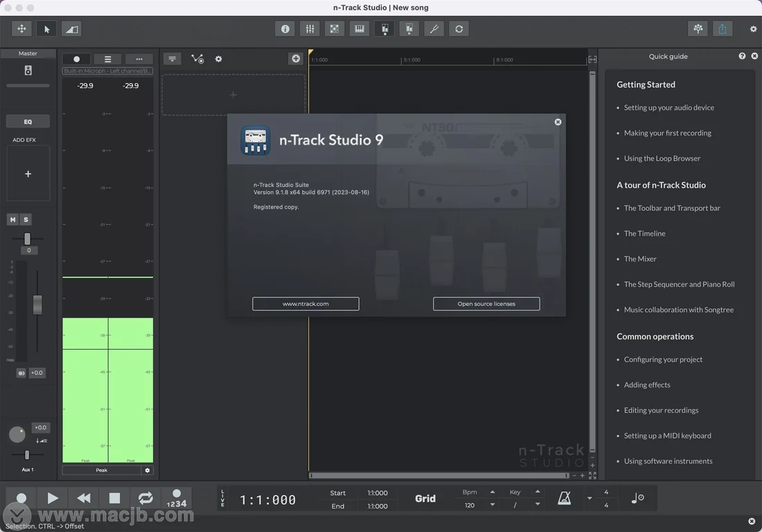Click the Master volume fader handle

(x=37, y=305)
